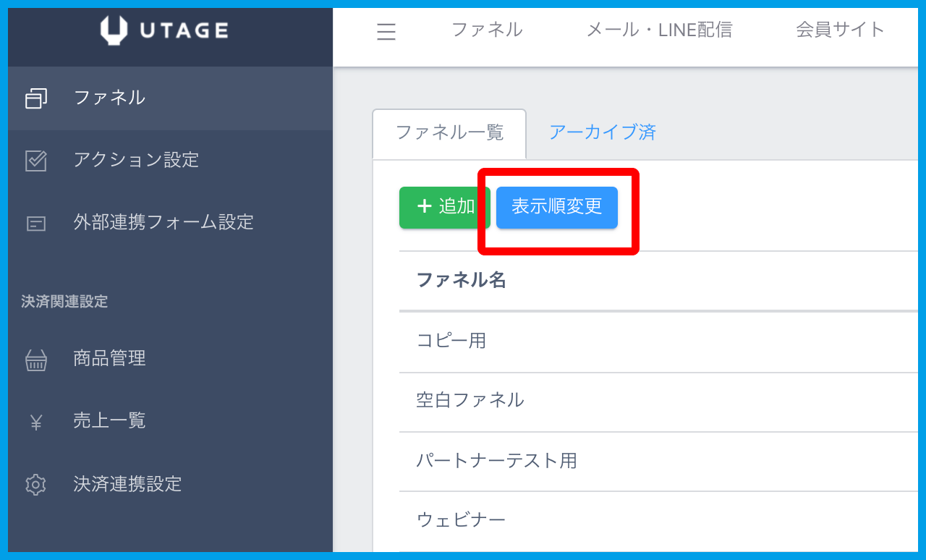Open ファネル in top navigation
The width and height of the screenshot is (926, 560).
(x=486, y=30)
